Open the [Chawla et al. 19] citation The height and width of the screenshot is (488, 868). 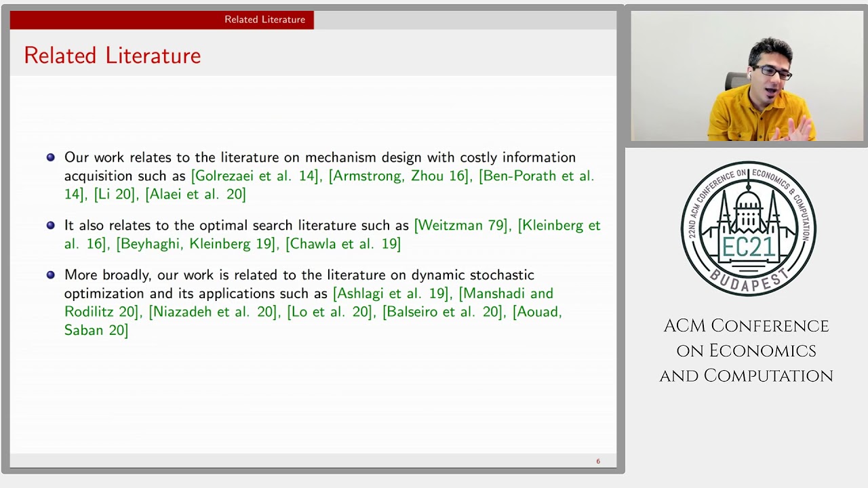pos(343,244)
